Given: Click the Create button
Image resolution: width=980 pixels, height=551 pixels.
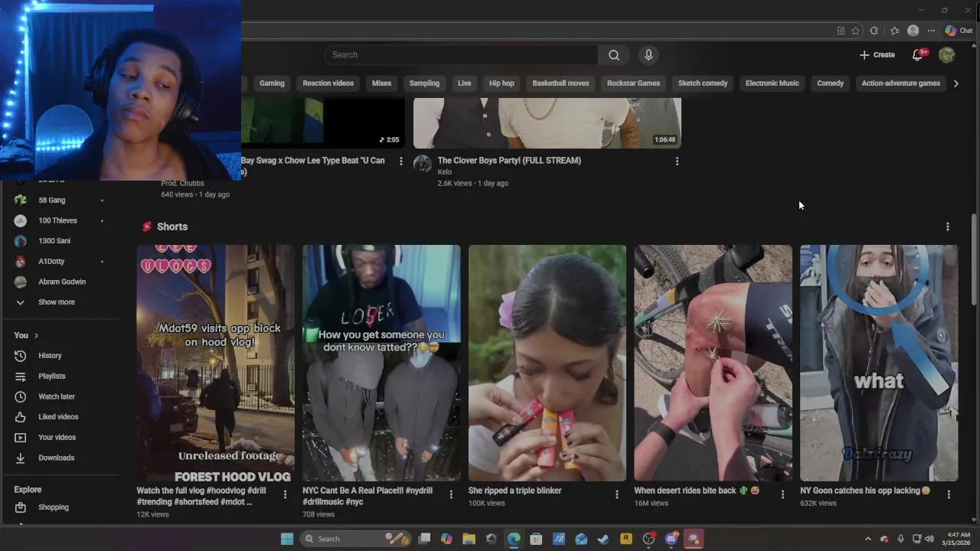Looking at the screenshot, I should pyautogui.click(x=877, y=55).
